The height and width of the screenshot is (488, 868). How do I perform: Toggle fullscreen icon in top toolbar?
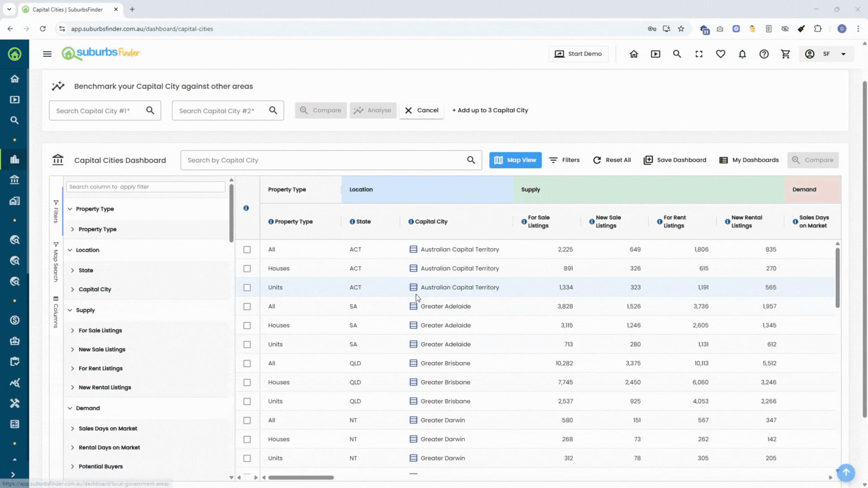698,54
